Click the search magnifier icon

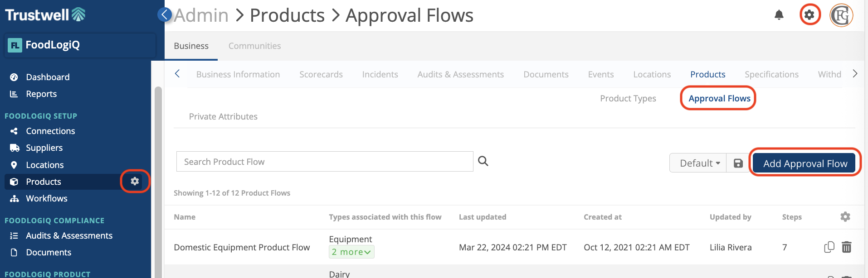click(483, 161)
